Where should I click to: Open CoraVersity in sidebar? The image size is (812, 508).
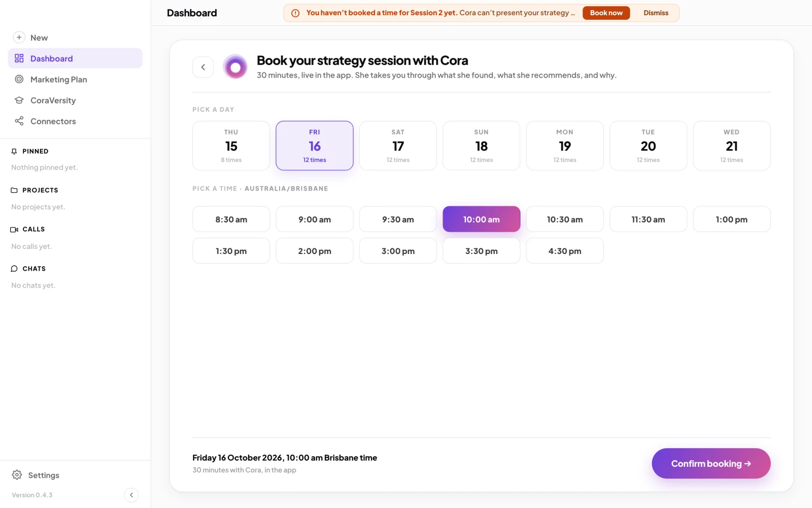tap(75, 100)
